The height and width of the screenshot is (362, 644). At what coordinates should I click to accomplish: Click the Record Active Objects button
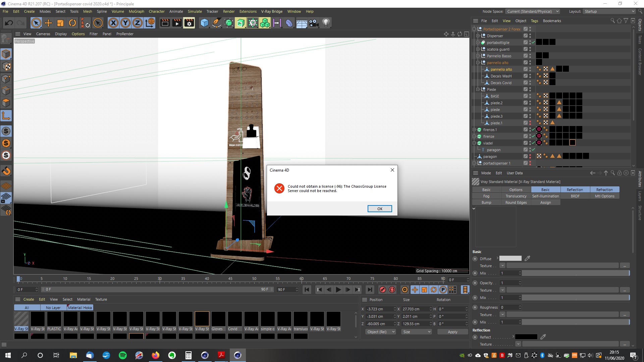[383, 290]
